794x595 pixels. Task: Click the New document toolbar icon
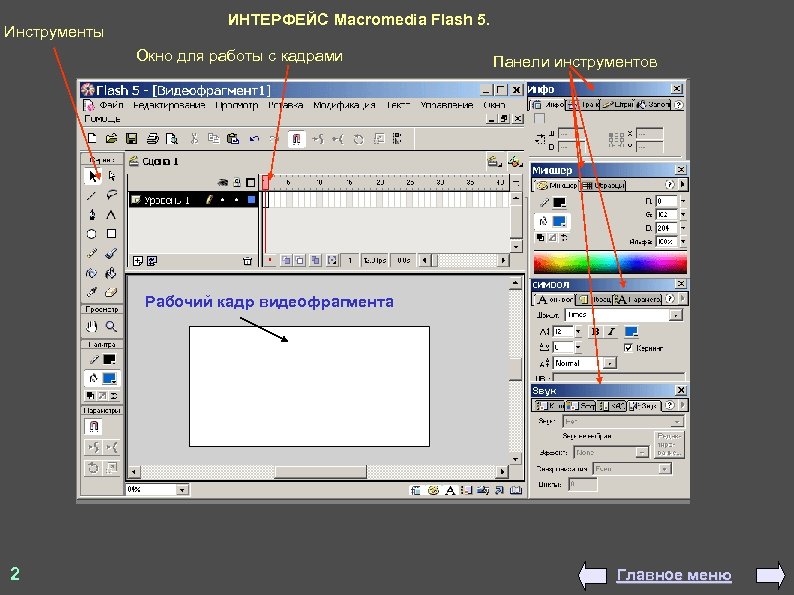[92, 138]
